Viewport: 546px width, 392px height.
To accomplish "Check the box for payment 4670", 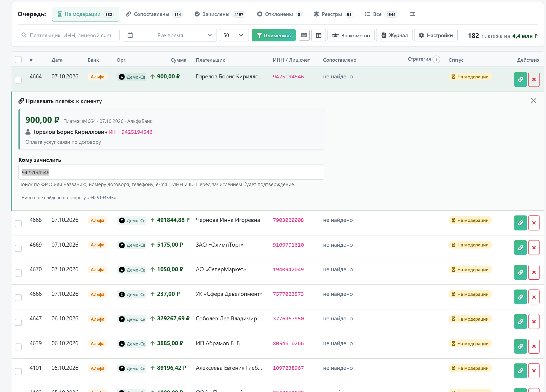I will point(18,273).
